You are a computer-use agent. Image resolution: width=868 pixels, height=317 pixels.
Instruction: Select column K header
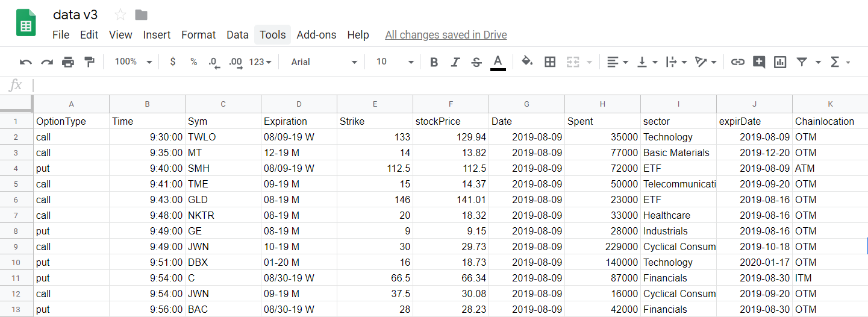pyautogui.click(x=830, y=104)
